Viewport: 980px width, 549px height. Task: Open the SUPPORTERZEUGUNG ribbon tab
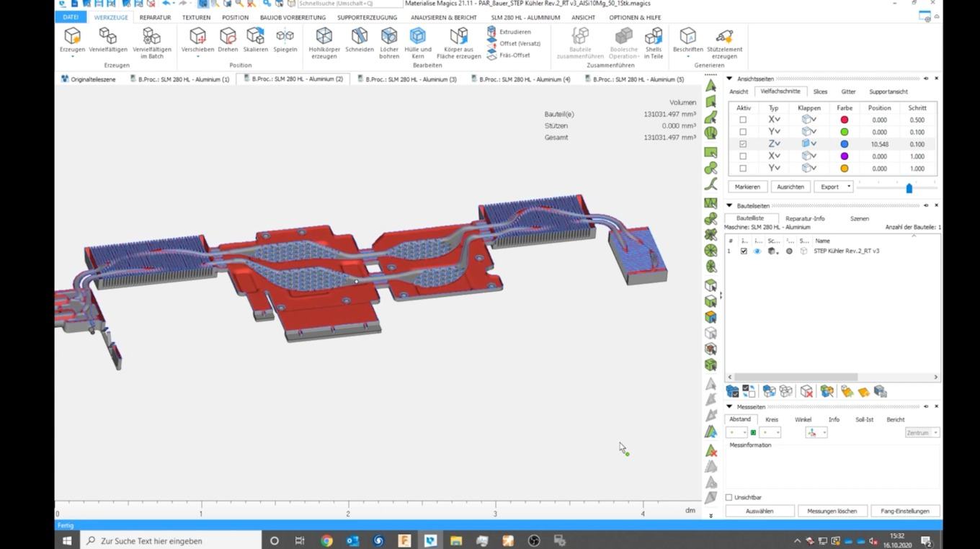[367, 17]
